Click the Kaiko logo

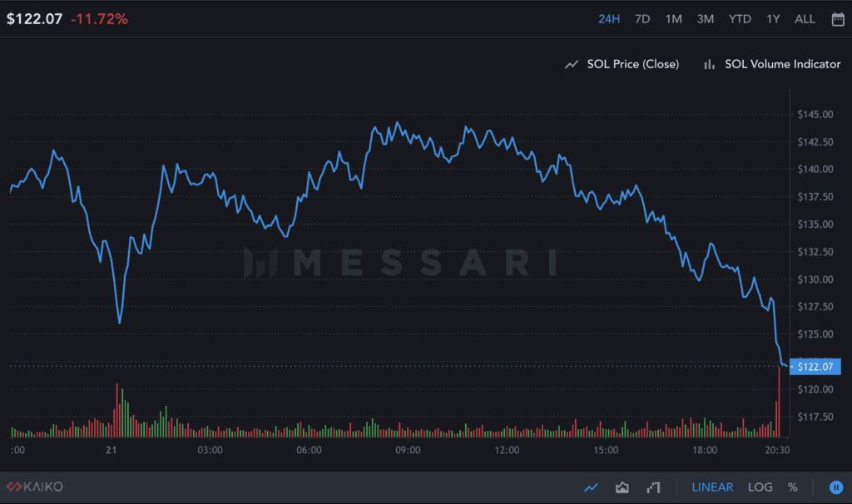[x=35, y=487]
